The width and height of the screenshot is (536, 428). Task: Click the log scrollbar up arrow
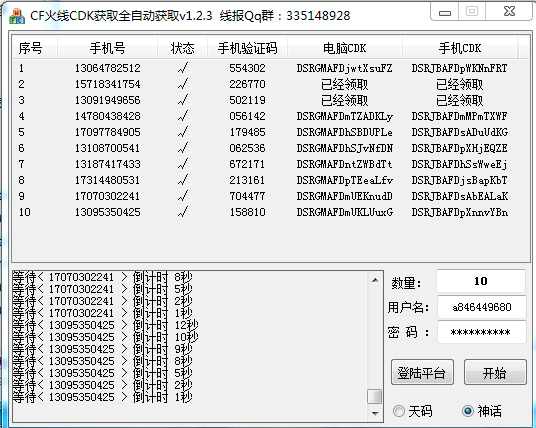pyautogui.click(x=375, y=280)
